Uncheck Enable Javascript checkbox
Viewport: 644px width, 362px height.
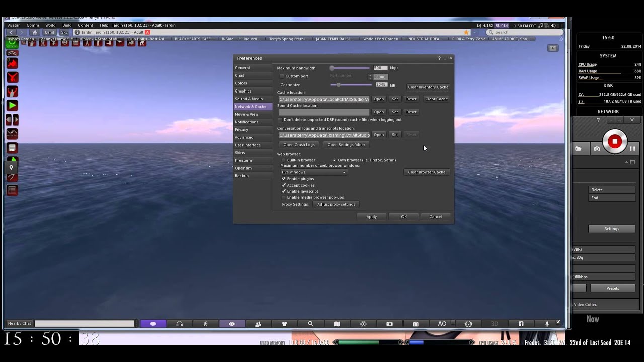(284, 191)
